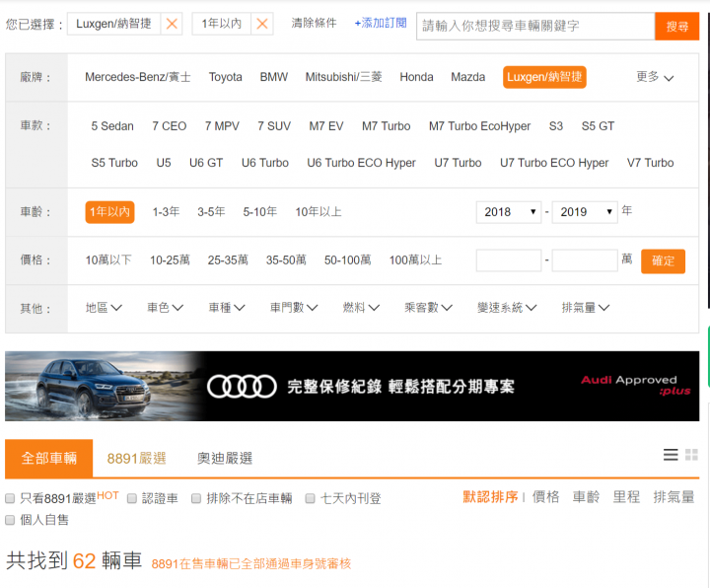Image resolution: width=710 pixels, height=588 pixels.
Task: Select the M7 Turbo model
Action: click(x=387, y=126)
